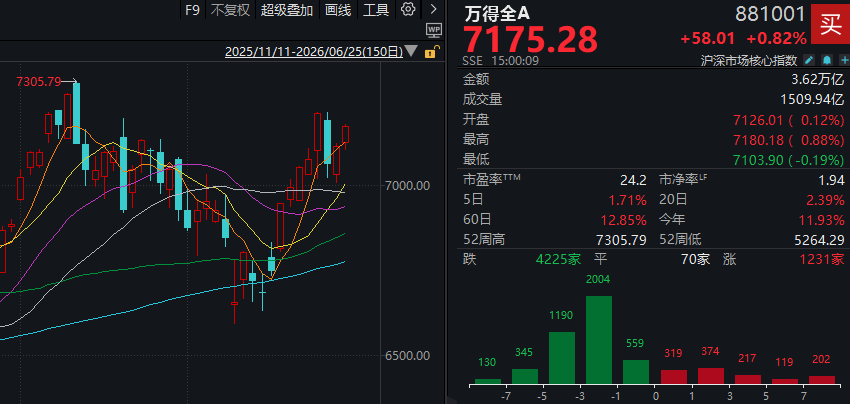Click the 6500.00 price axis label
This screenshot has width=850, height=404.
(x=408, y=356)
